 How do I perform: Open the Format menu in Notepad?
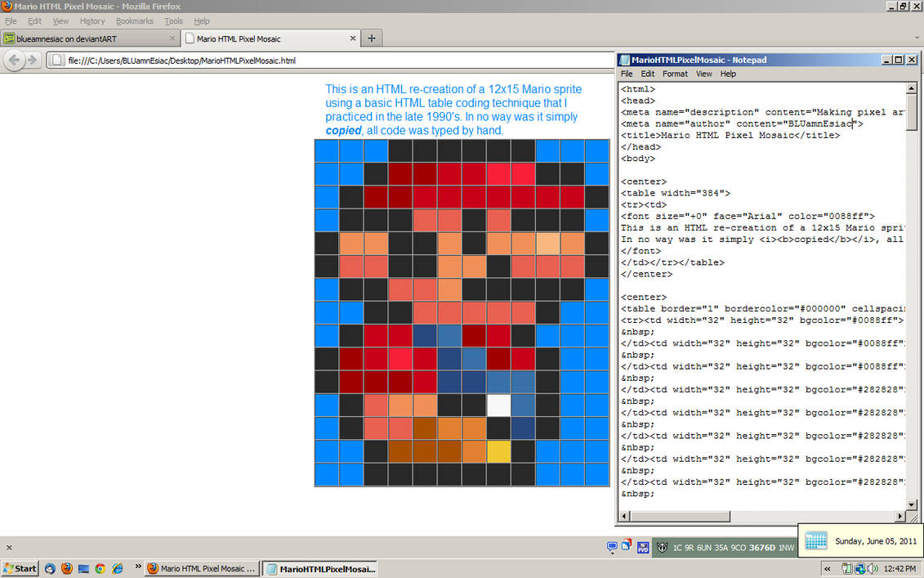(x=675, y=74)
